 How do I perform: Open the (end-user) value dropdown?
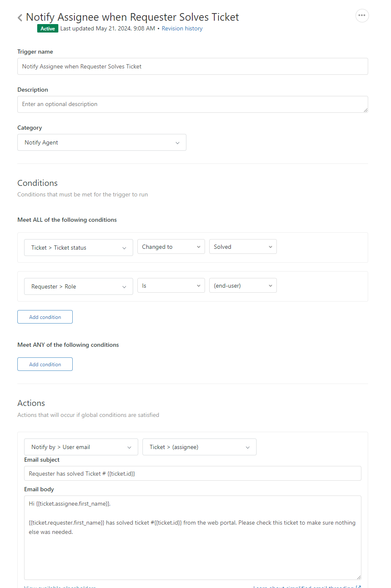point(243,286)
